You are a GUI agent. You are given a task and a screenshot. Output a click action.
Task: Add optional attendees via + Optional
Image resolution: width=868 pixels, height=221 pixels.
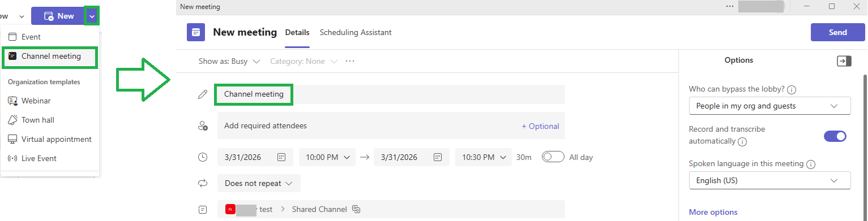540,126
